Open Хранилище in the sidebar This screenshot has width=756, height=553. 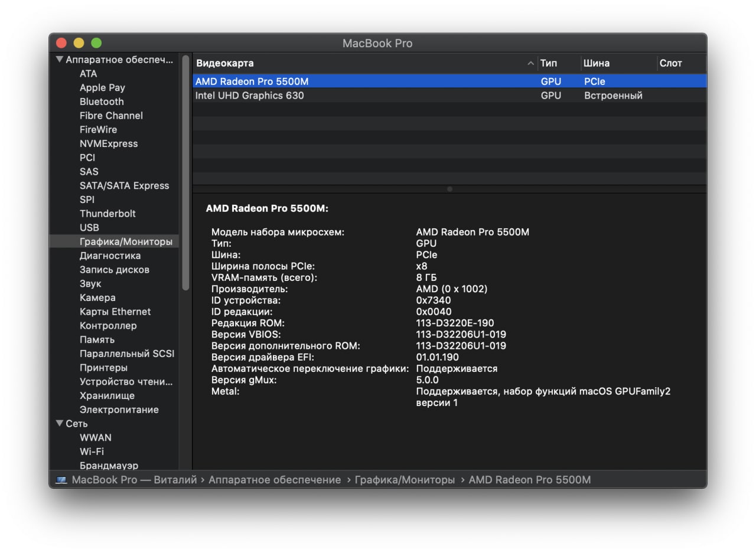click(x=107, y=395)
